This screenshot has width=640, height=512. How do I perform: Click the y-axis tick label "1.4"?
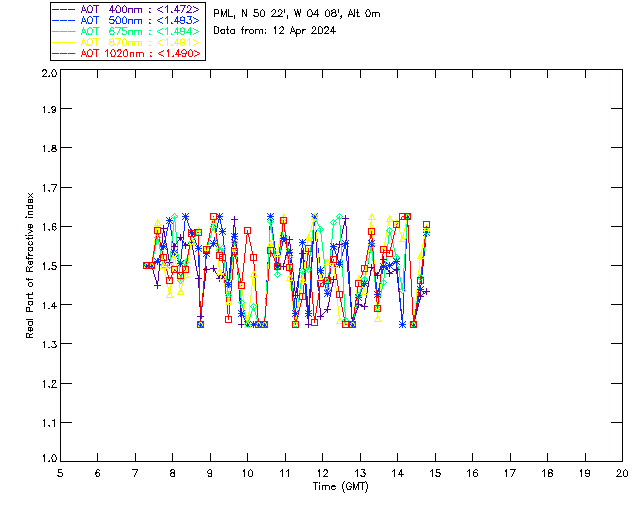point(49,305)
